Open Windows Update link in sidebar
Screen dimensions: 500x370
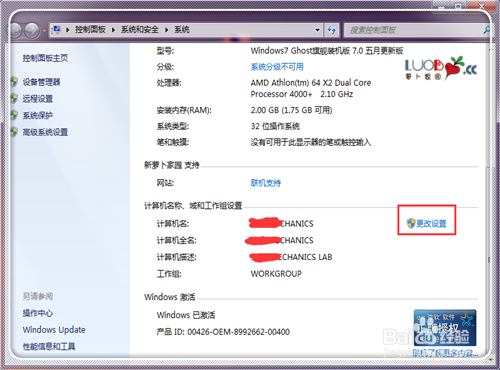tap(54, 330)
